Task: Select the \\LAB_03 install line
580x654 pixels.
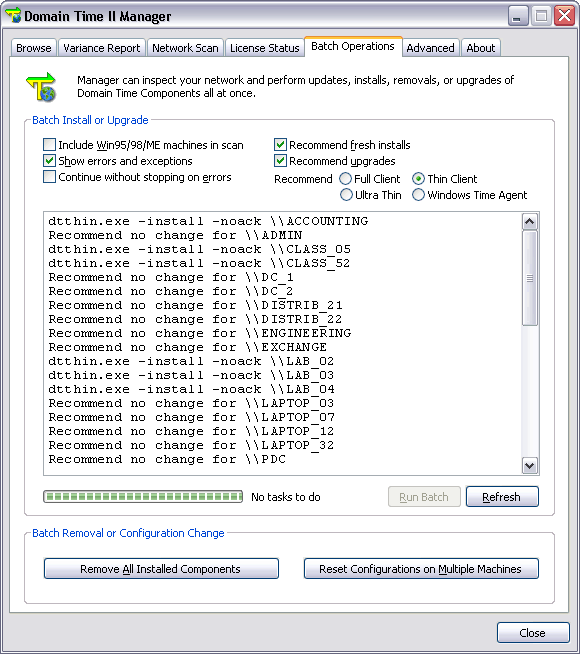Action: [191, 375]
